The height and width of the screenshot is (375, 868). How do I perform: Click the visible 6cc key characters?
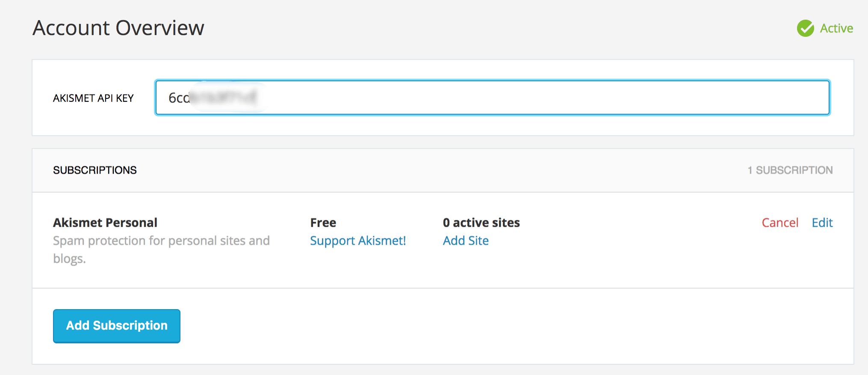click(x=178, y=98)
